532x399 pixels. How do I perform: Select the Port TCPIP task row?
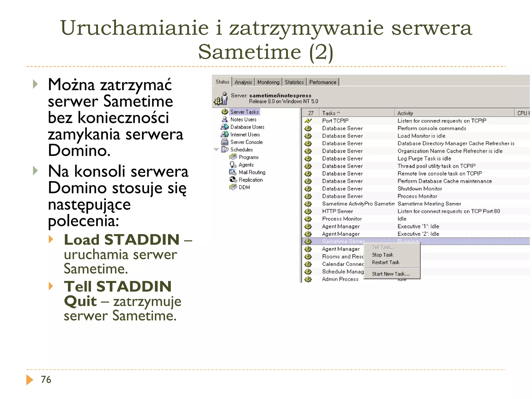pos(416,121)
